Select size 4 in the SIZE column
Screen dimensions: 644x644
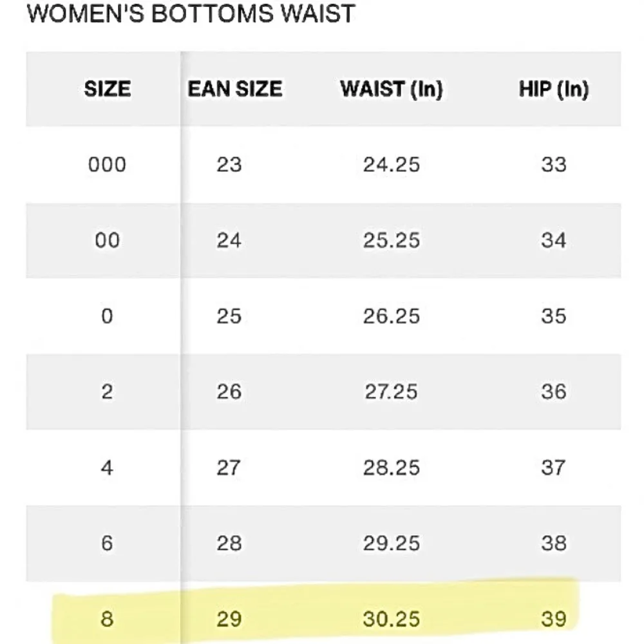[x=107, y=468]
